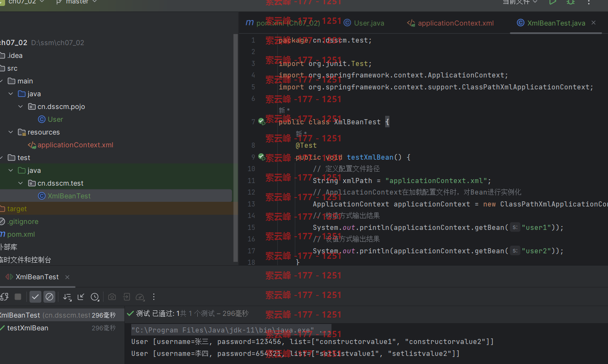Open the top toolbar kebab menu

[x=589, y=2]
